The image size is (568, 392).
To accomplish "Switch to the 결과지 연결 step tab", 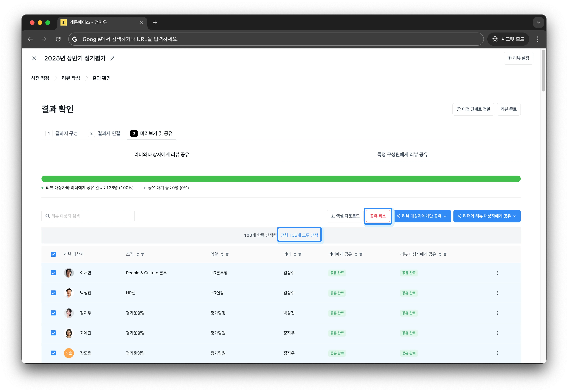I will pos(104,133).
